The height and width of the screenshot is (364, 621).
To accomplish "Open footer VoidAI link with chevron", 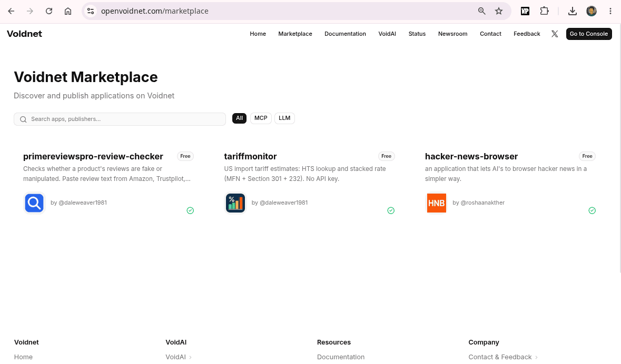I will (179, 357).
